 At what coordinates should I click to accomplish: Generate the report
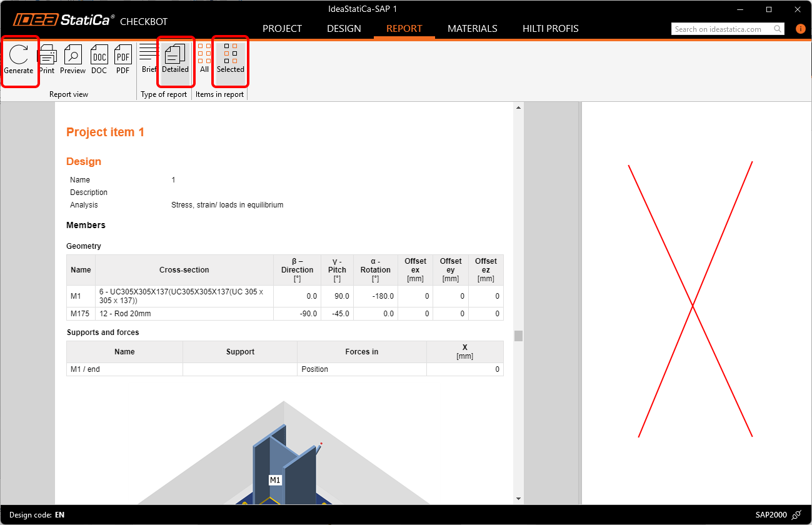(x=19, y=59)
